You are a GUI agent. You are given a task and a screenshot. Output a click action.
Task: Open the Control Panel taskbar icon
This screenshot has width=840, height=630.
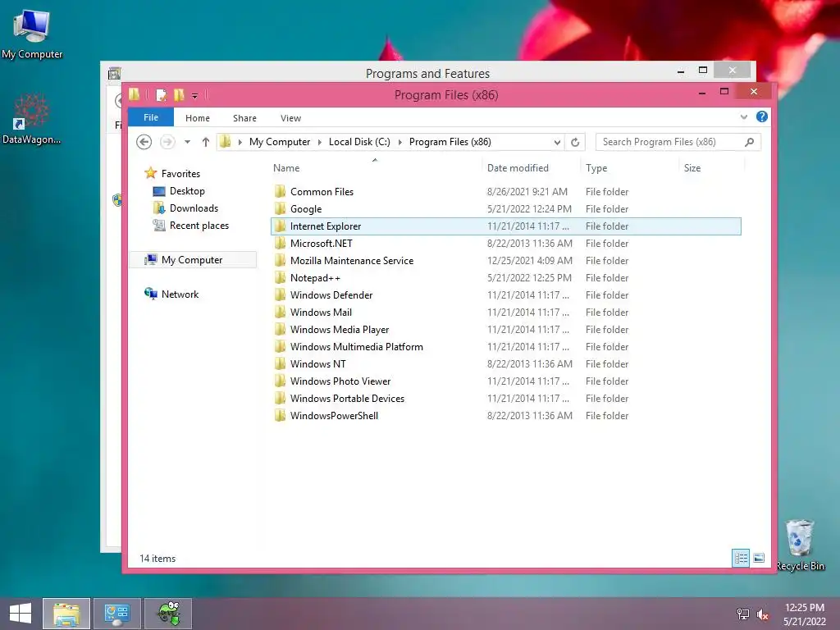pyautogui.click(x=117, y=614)
